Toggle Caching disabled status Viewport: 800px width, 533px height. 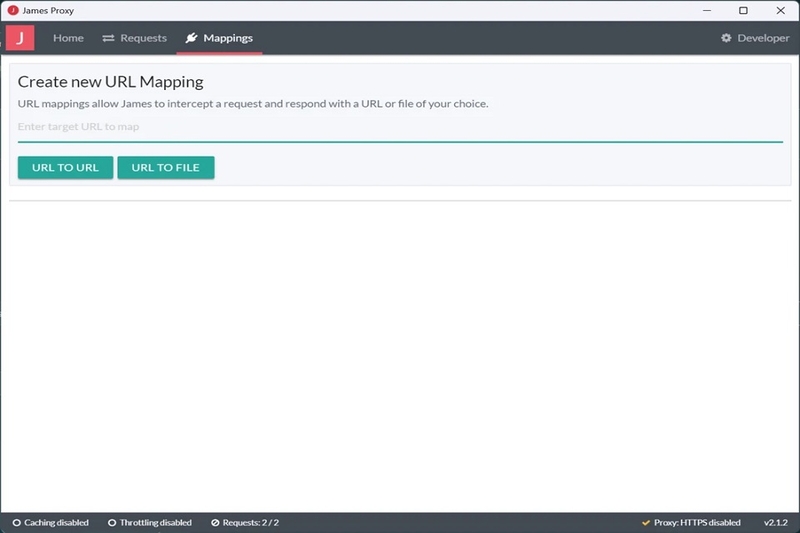51,522
